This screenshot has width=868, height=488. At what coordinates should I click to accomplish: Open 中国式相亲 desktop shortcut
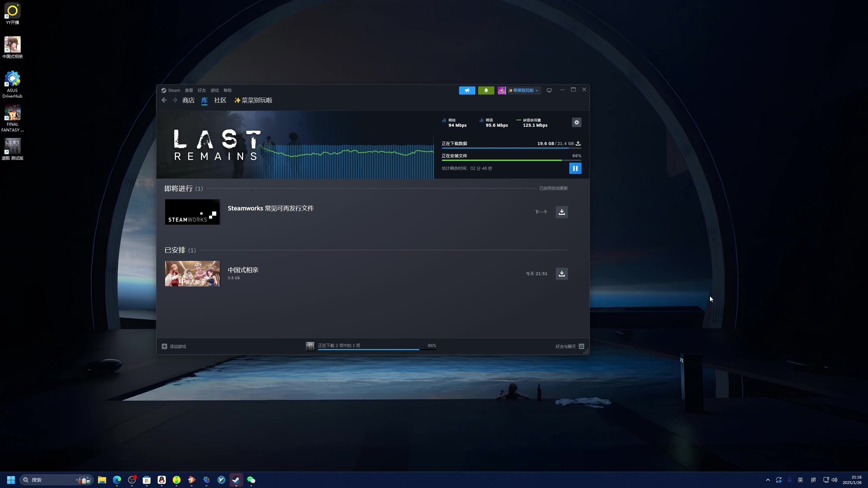[x=13, y=48]
